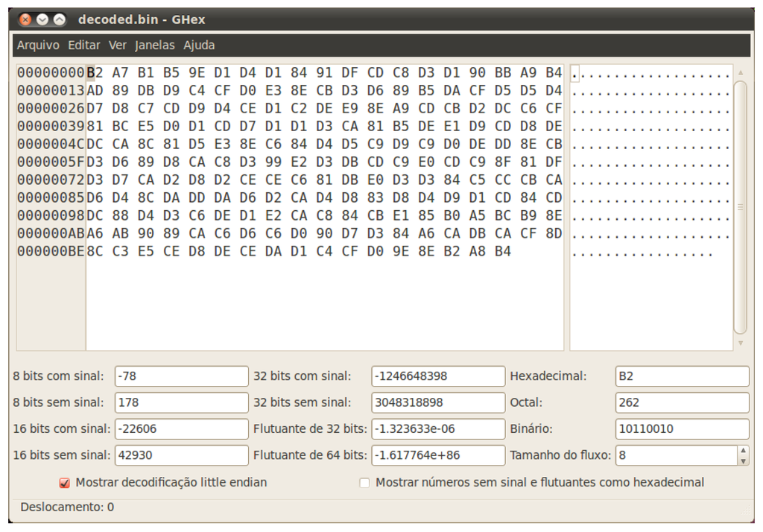Disable Mostrar decodificação little endian checkbox
The width and height of the screenshot is (763, 532).
pos(65,483)
